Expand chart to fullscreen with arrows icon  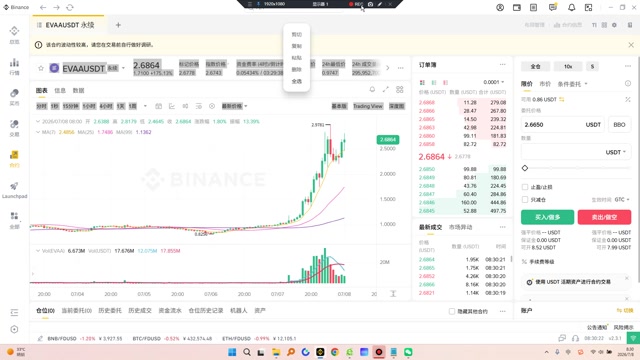[386, 89]
